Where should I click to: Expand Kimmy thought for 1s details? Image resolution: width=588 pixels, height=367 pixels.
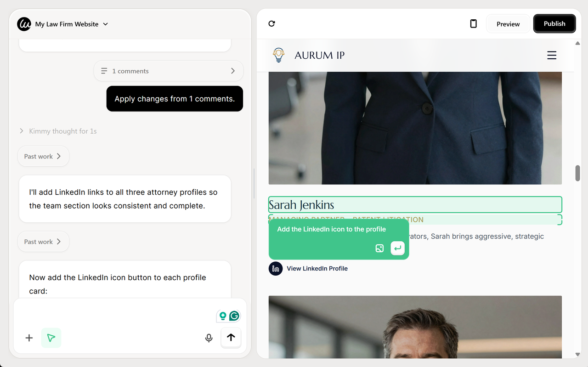[58, 131]
